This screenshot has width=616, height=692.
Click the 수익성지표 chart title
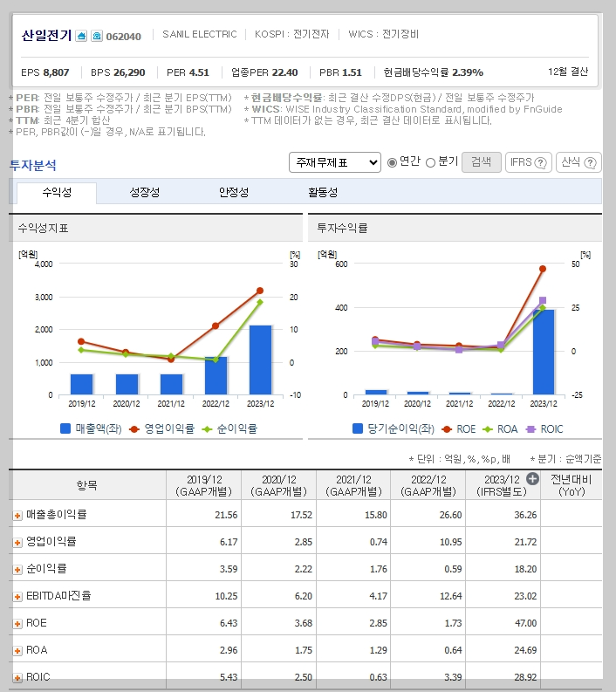[x=43, y=228]
